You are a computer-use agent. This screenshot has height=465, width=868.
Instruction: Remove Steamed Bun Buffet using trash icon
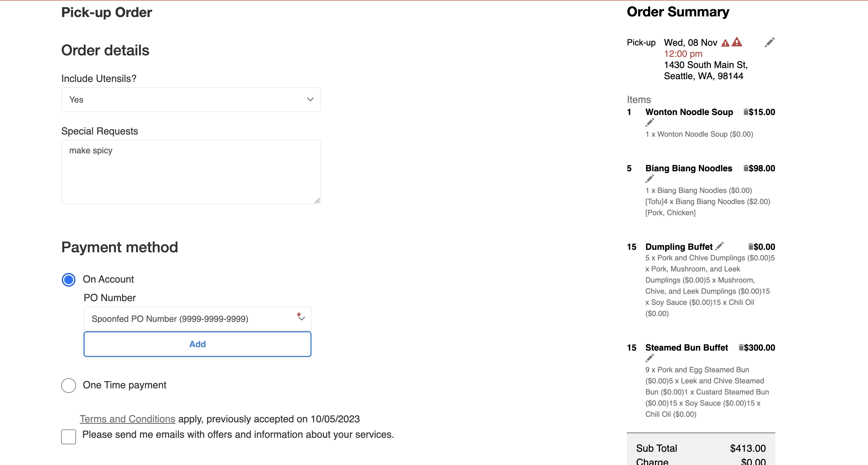click(x=741, y=348)
